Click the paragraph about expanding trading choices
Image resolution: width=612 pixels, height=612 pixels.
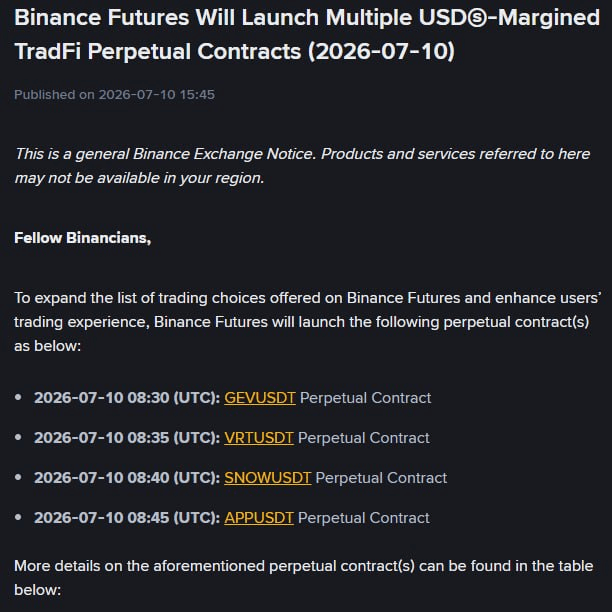307,322
